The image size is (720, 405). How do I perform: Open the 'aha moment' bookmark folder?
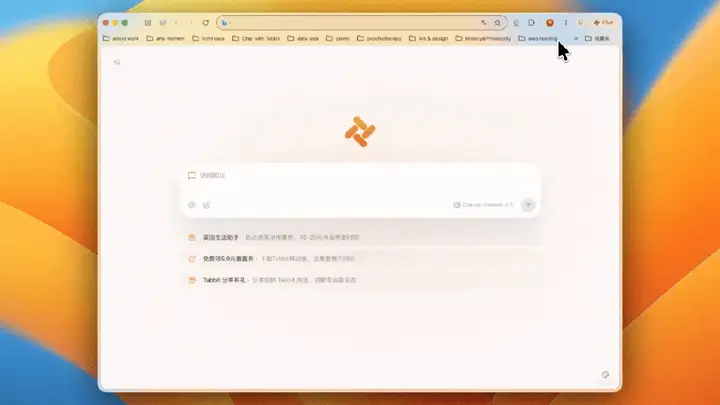click(165, 39)
